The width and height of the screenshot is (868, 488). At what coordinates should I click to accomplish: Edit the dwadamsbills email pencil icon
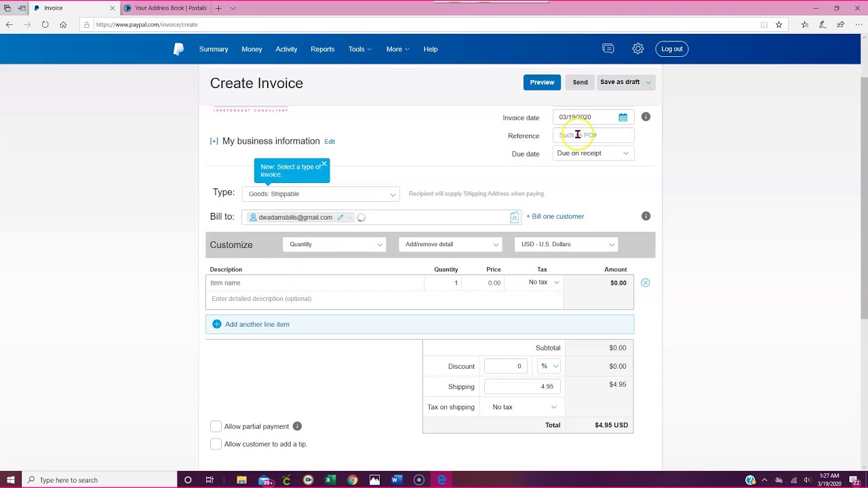(x=340, y=218)
